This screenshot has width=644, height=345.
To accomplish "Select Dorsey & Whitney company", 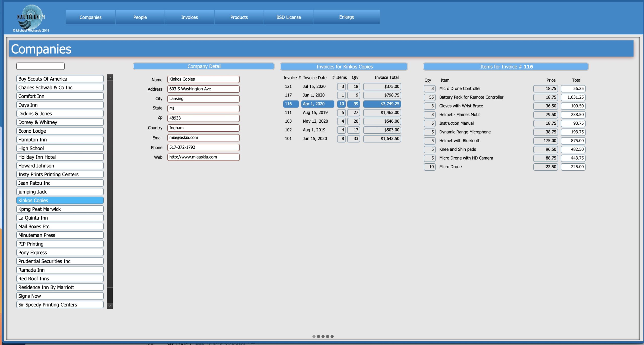I will 60,122.
